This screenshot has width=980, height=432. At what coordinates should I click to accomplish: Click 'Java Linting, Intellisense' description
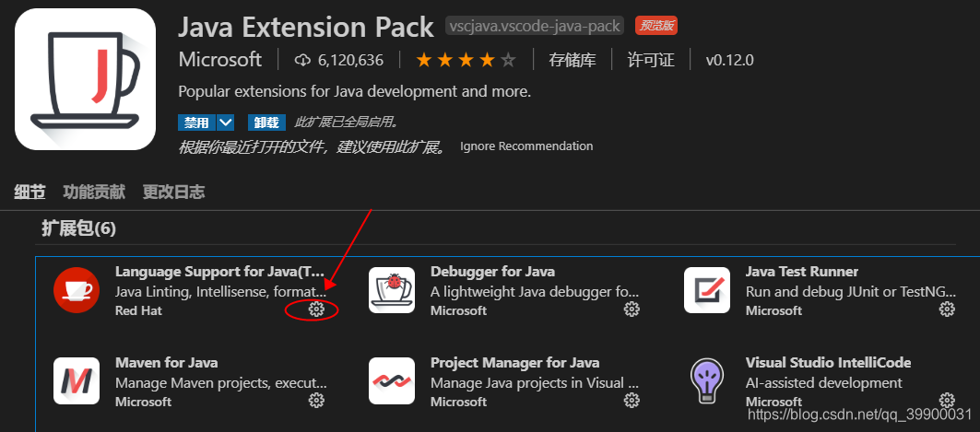[x=220, y=292]
